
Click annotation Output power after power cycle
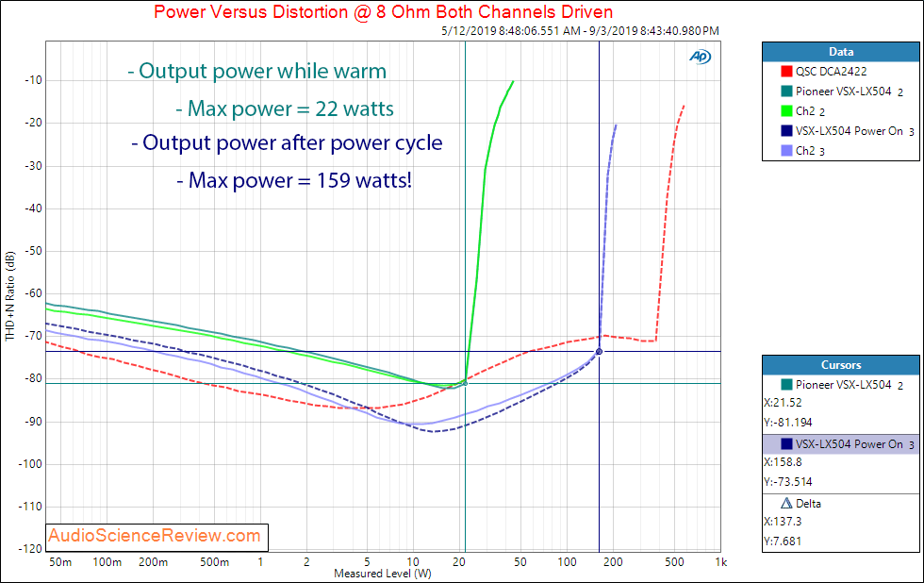[287, 142]
